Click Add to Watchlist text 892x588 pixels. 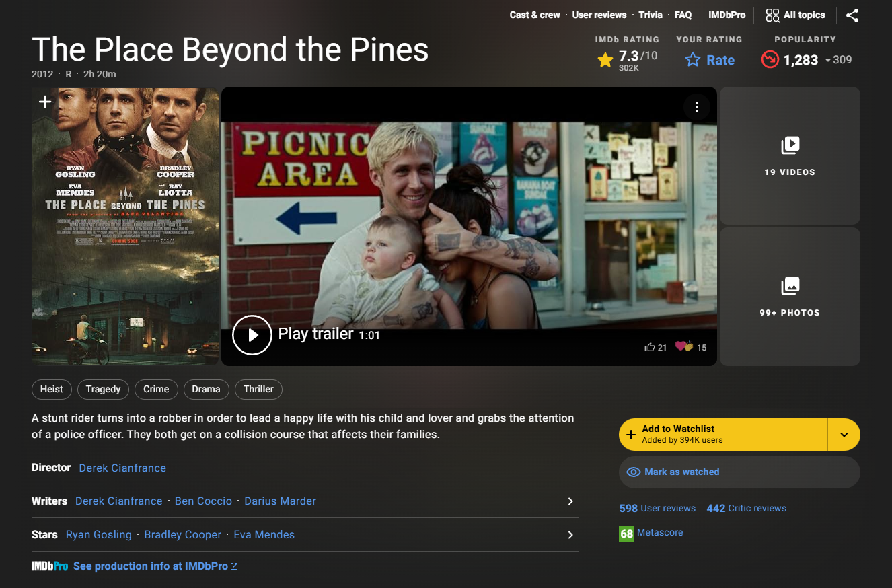pos(678,429)
